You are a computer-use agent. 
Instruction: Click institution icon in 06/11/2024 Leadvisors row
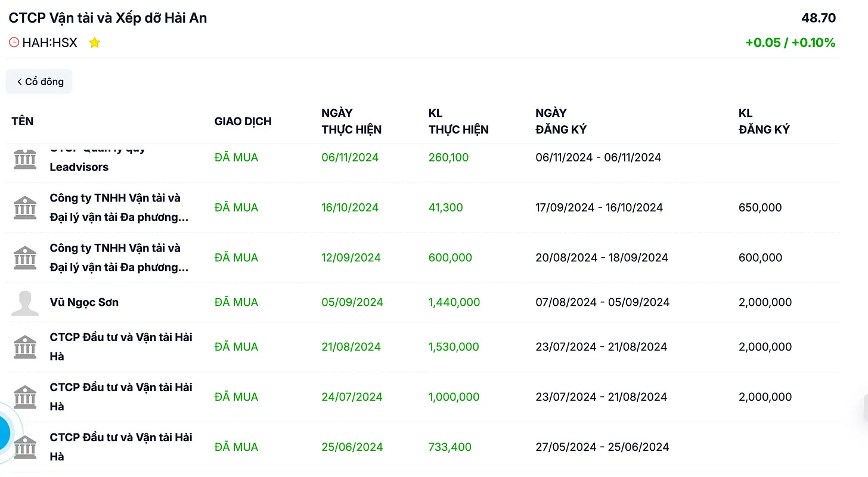[25, 159]
